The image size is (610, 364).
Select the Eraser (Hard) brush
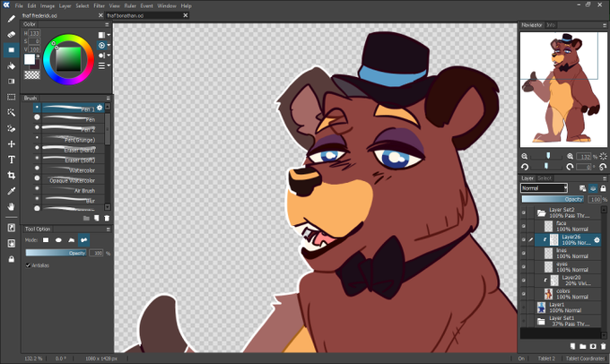tap(68, 150)
